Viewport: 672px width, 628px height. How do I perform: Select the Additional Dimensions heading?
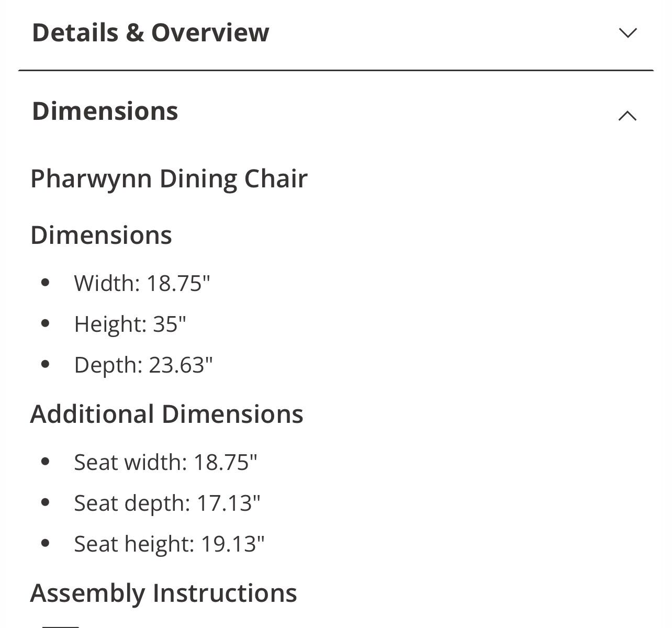[x=166, y=414]
